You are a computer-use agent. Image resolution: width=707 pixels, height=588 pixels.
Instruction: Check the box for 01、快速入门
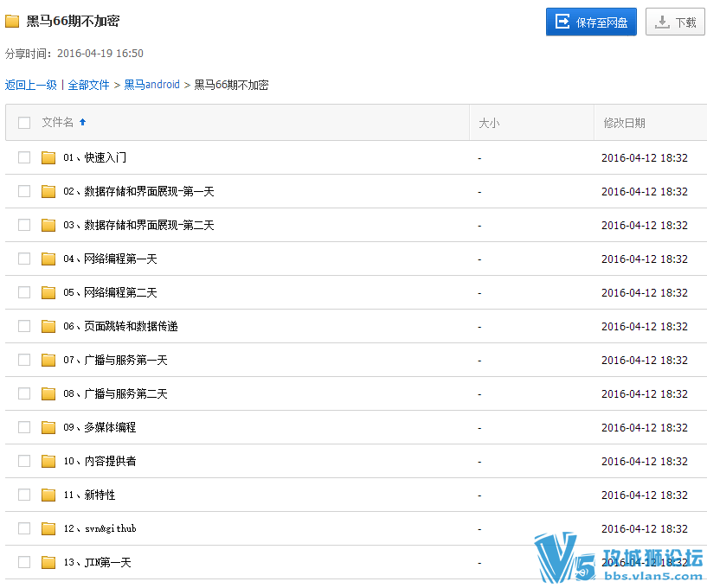pos(24,157)
